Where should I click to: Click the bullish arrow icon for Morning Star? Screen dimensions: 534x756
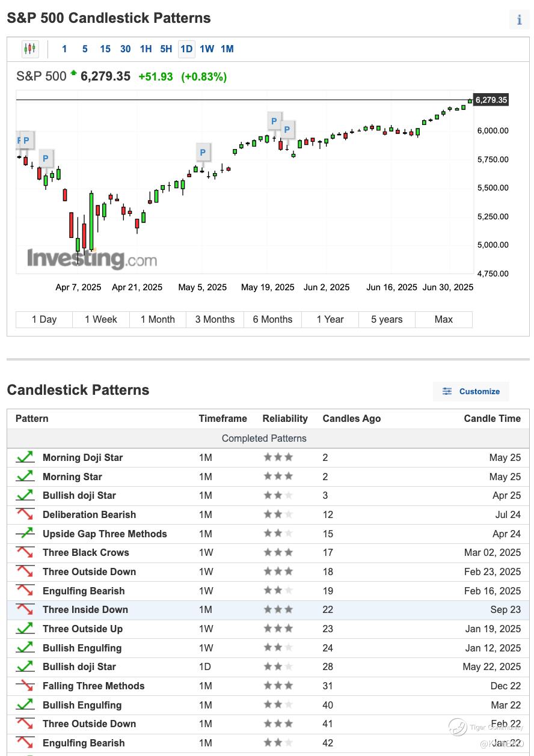click(25, 477)
